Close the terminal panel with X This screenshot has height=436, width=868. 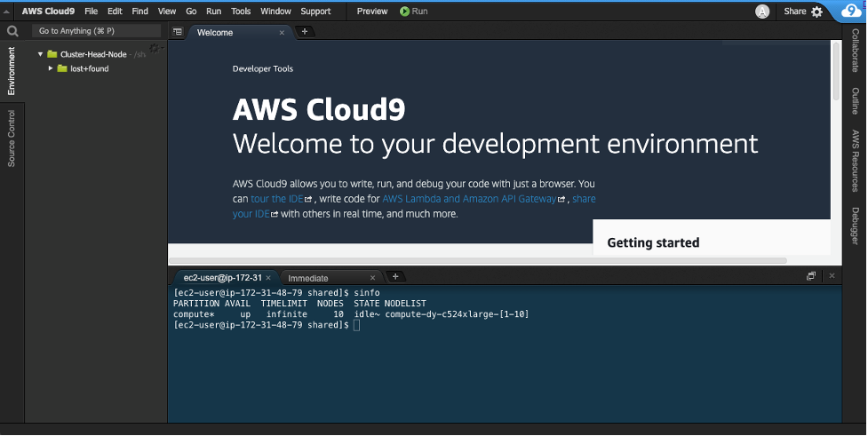click(x=832, y=275)
